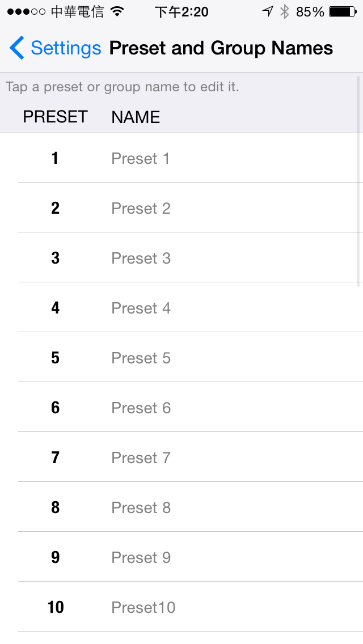
Task: Tap the location arrow status icon
Action: 268,11
